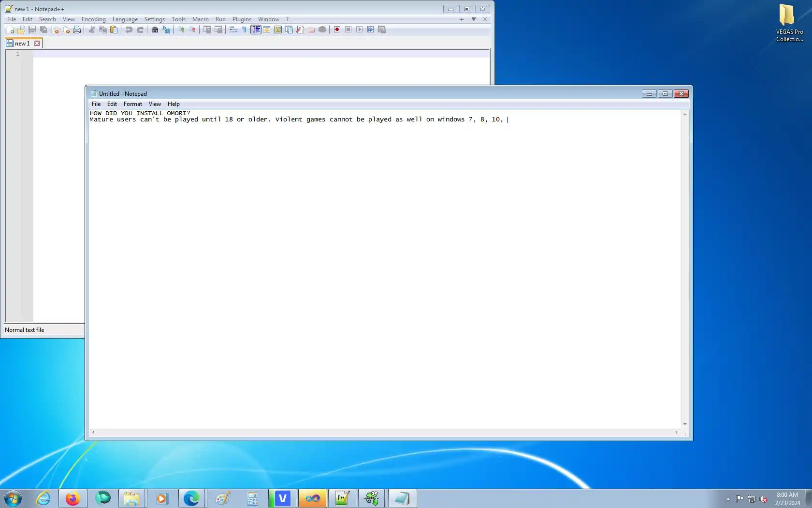Screen dimensions: 812x508
Task: Select the new 1 tab in Notepad++
Action: pyautogui.click(x=23, y=44)
